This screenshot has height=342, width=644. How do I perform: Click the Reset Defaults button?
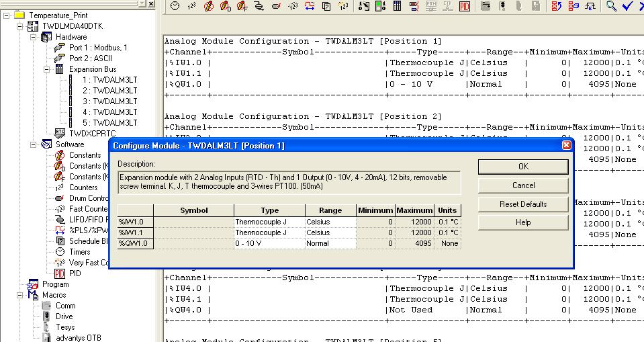(523, 204)
